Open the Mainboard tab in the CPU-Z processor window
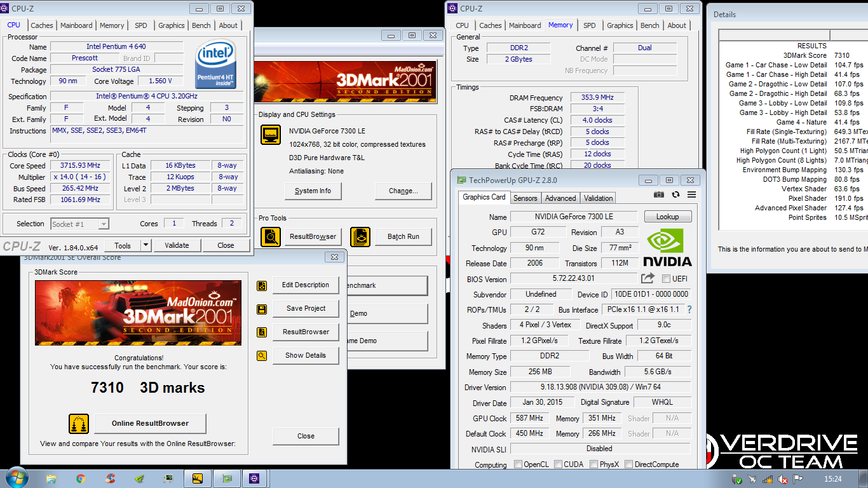The width and height of the screenshot is (868, 488). pos(76,25)
